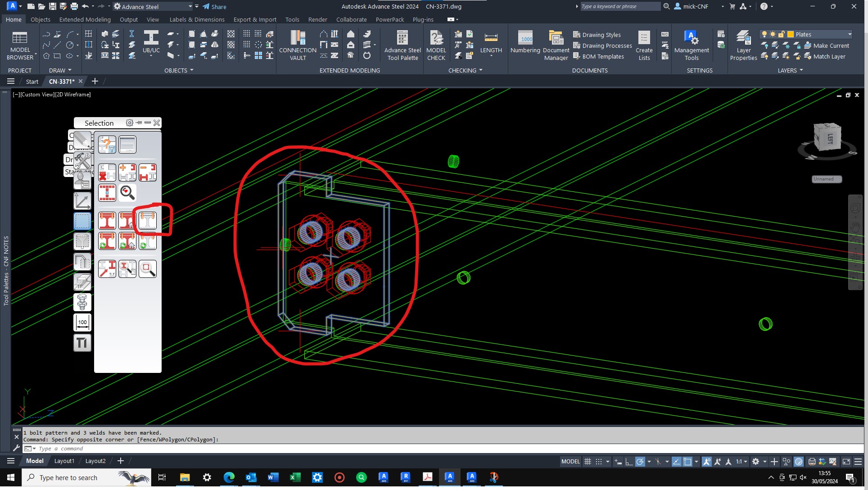The image size is (868, 490).
Task: Toggle the Plates layer lightbulb off
Action: point(764,34)
